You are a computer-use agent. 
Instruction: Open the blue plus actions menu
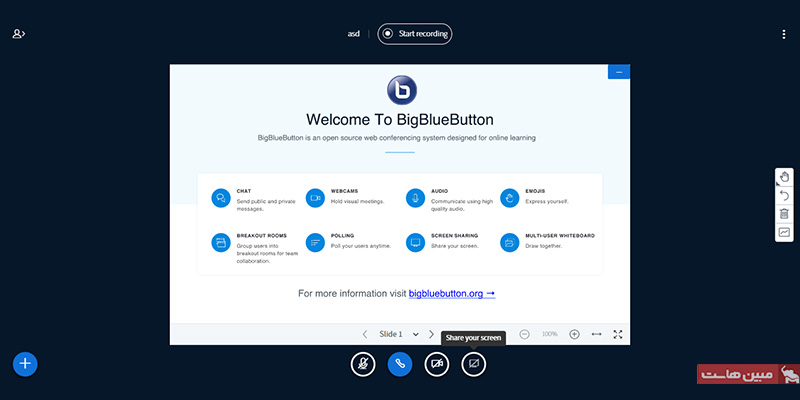click(x=25, y=364)
